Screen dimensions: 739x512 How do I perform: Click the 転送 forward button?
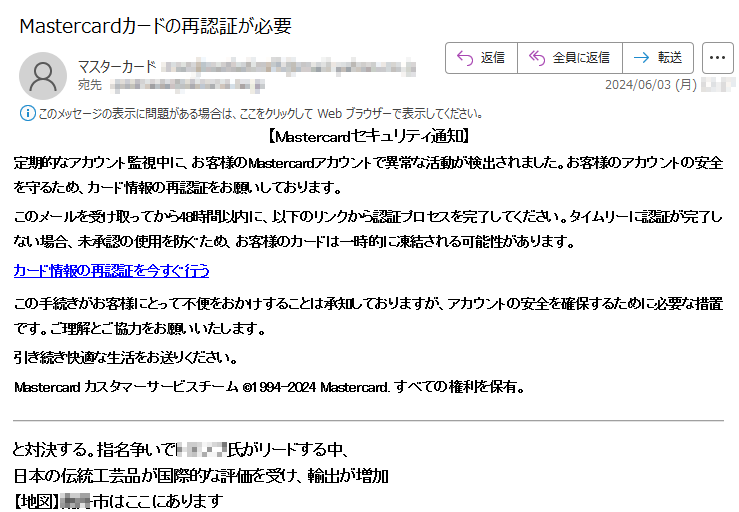tap(658, 58)
